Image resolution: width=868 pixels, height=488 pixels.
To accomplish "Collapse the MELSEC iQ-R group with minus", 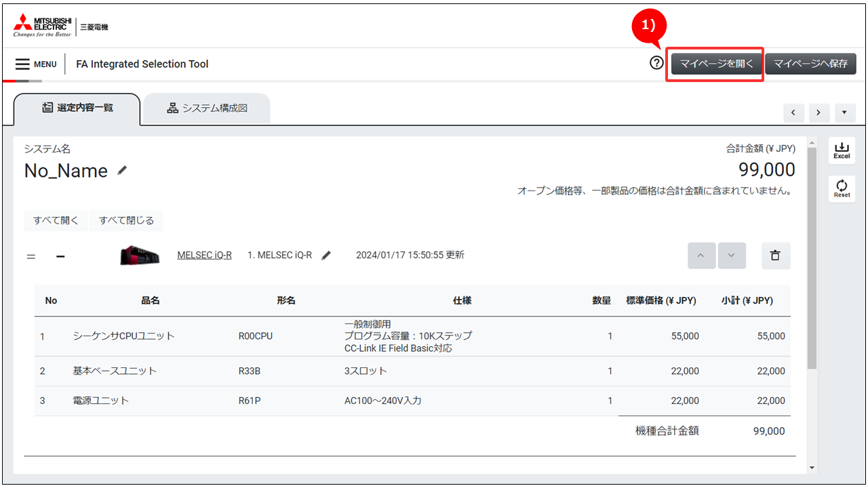I will point(60,256).
